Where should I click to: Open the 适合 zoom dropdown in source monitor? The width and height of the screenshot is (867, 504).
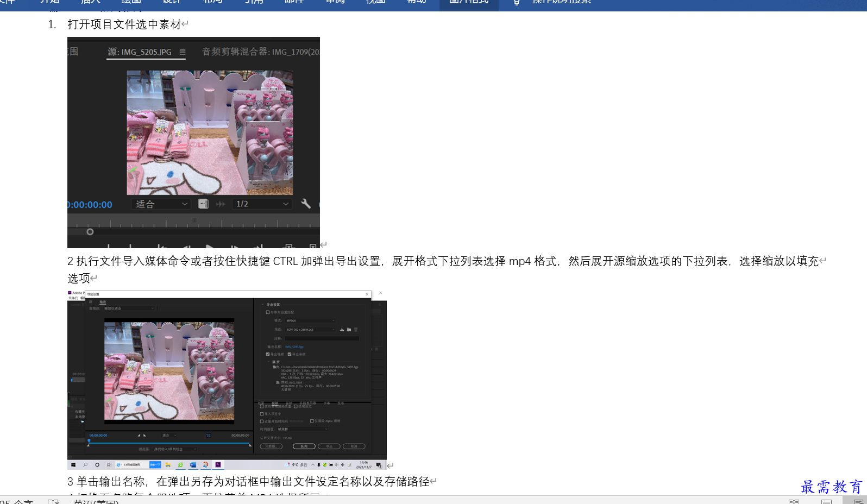161,204
